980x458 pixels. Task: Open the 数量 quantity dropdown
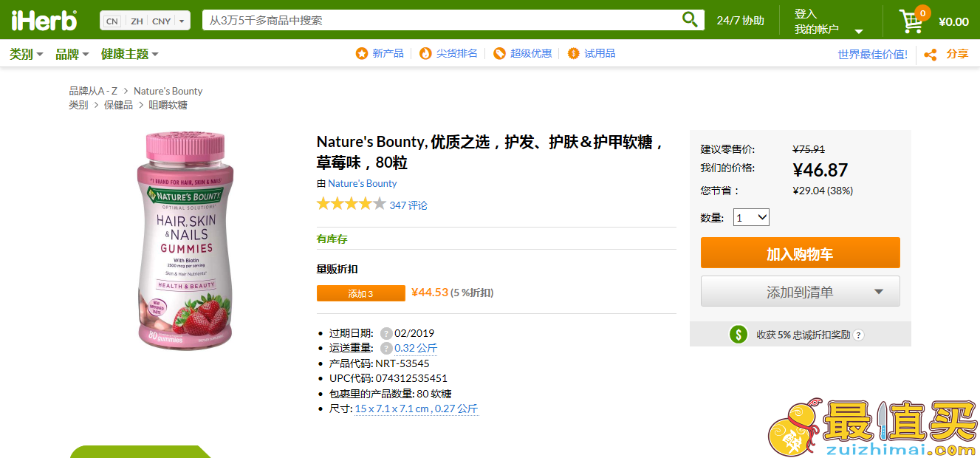[752, 218]
